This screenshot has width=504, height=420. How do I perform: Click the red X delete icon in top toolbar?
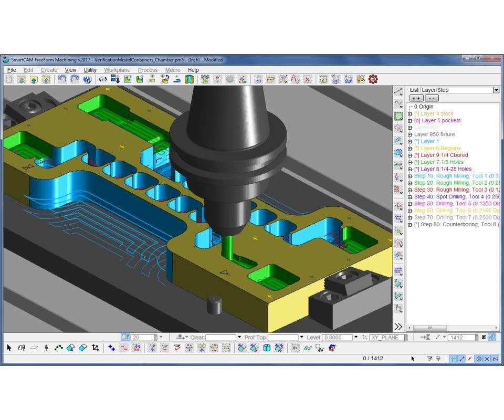pos(308,79)
